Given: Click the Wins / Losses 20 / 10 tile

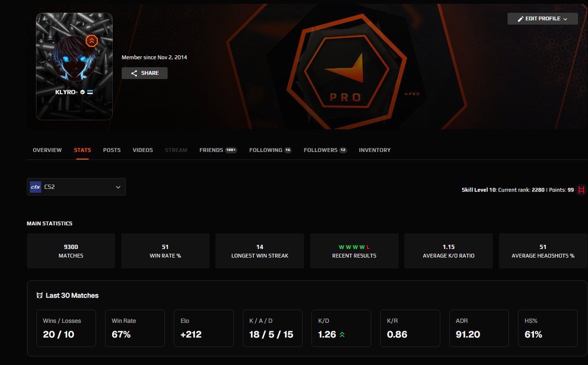Looking at the screenshot, I should point(66,328).
